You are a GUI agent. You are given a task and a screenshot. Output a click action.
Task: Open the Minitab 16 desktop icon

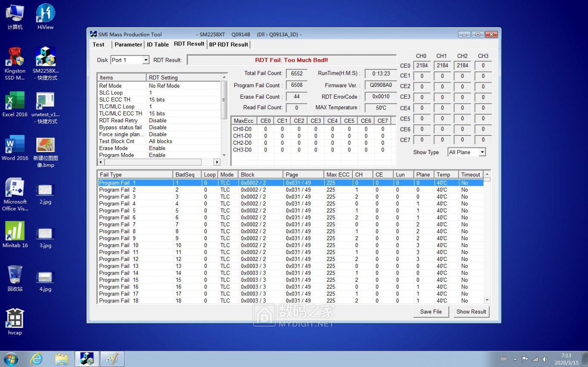[x=15, y=232]
